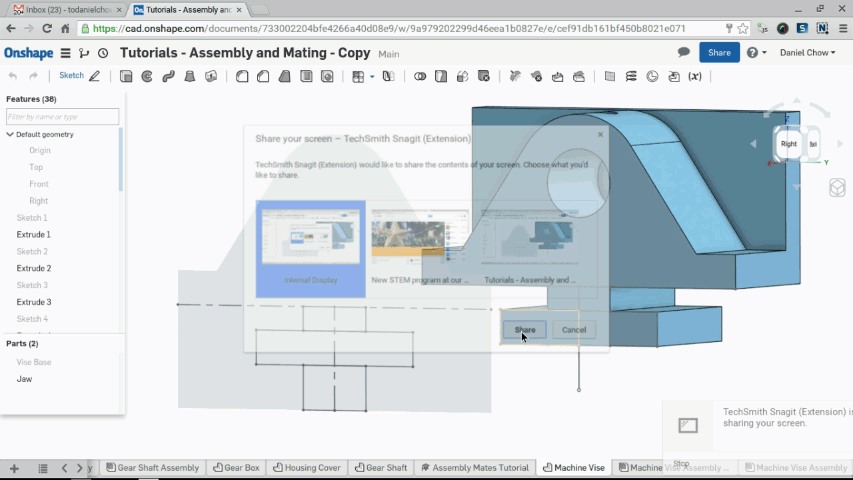The width and height of the screenshot is (853, 480).
Task: Add a new tab with plus button
Action: tap(14, 468)
